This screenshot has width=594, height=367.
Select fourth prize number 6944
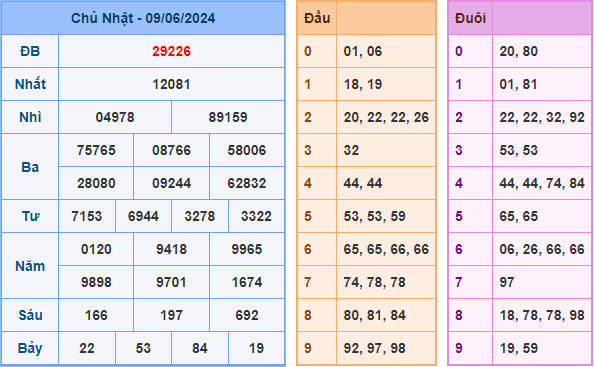(143, 216)
